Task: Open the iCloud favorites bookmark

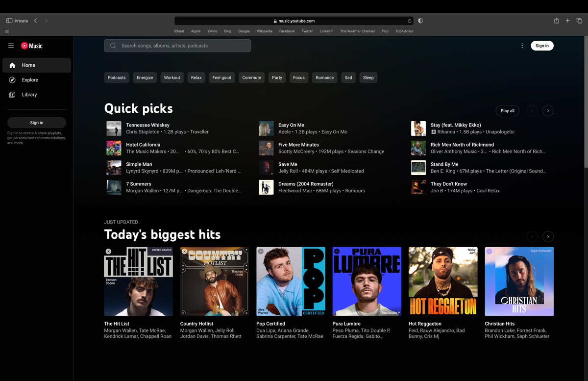Action: [x=179, y=31]
